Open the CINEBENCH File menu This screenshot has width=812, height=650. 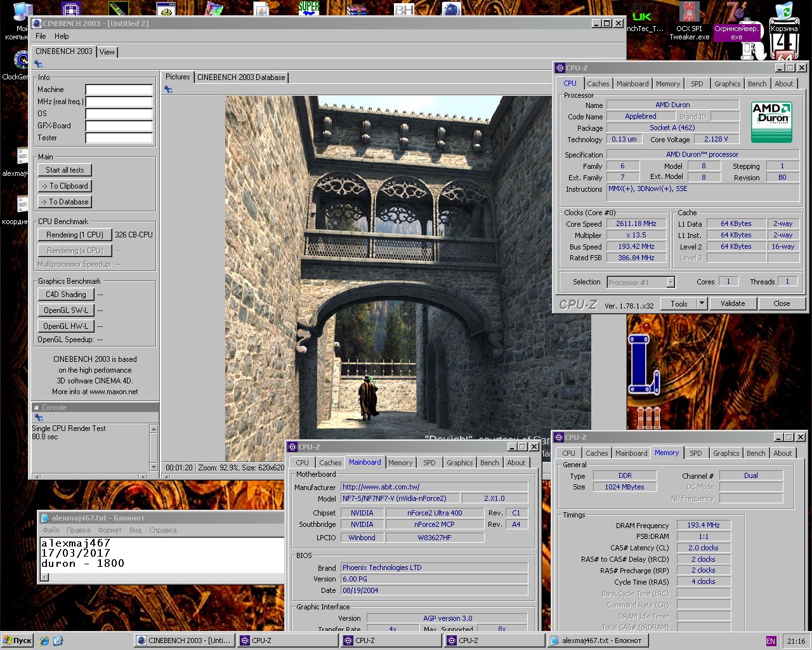pyautogui.click(x=41, y=36)
